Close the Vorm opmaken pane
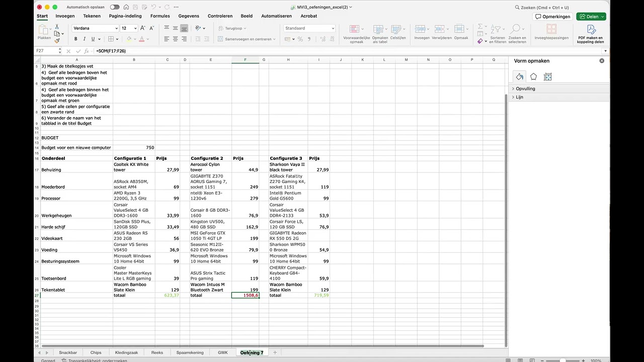The height and width of the screenshot is (362, 644). coord(602,61)
